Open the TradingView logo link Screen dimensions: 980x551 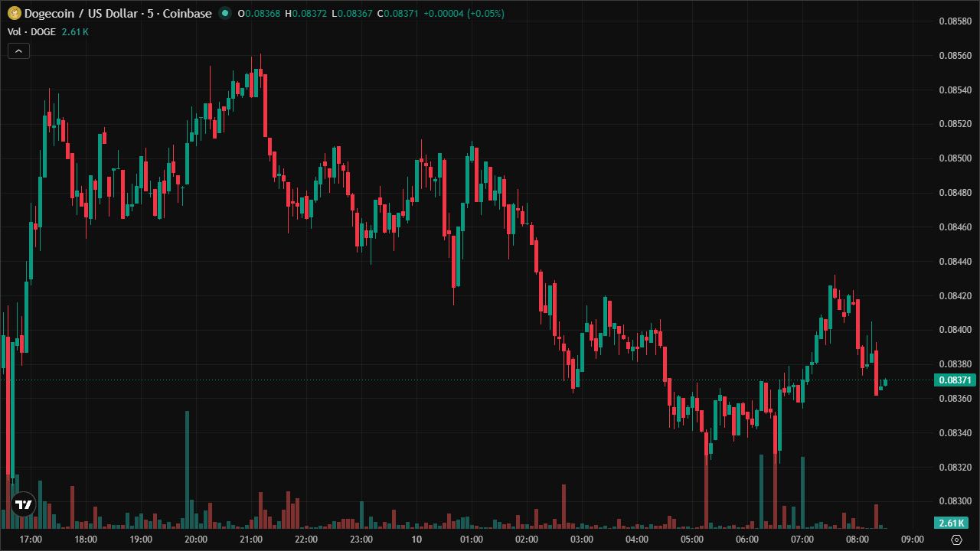pyautogui.click(x=24, y=504)
